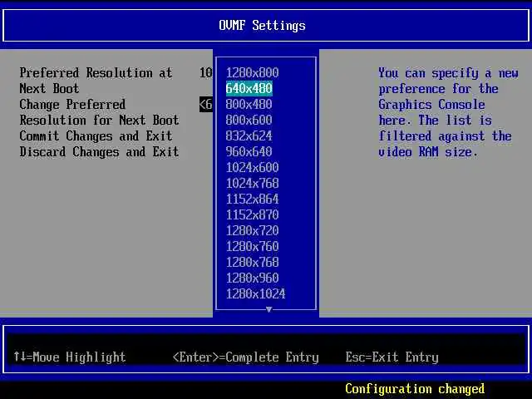Choose 1152x864 in the resolution popup

pos(252,199)
